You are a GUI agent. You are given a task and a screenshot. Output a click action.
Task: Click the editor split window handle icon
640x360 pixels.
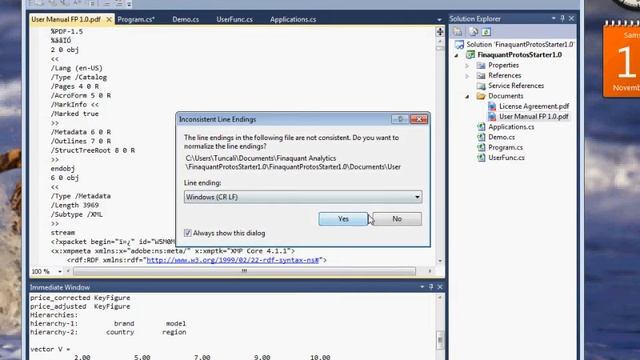(x=440, y=31)
